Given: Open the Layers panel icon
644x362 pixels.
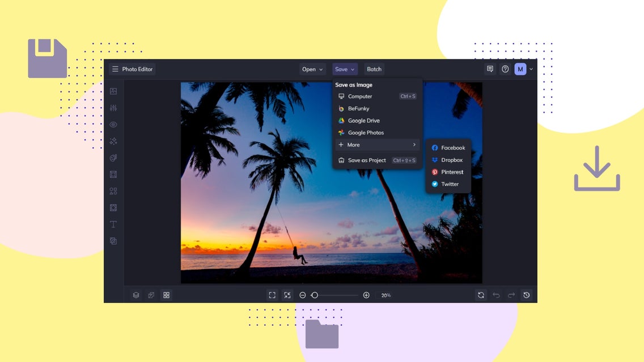Looking at the screenshot, I should coord(136,295).
